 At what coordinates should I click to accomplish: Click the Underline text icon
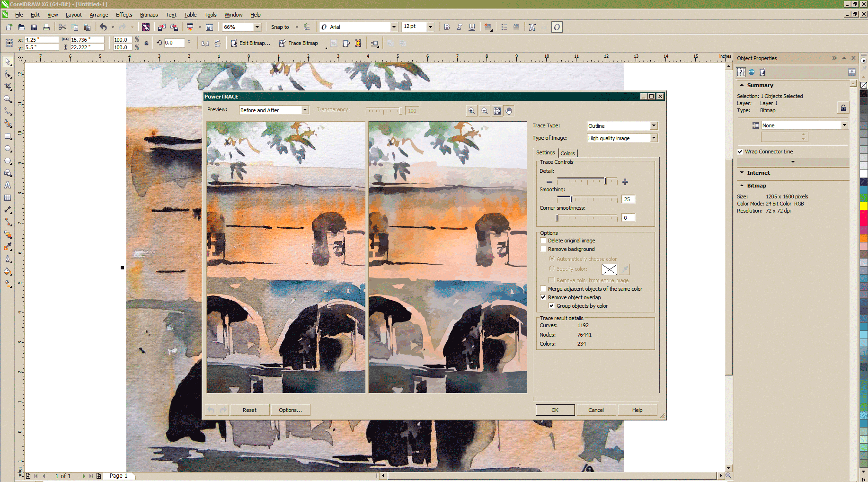472,27
